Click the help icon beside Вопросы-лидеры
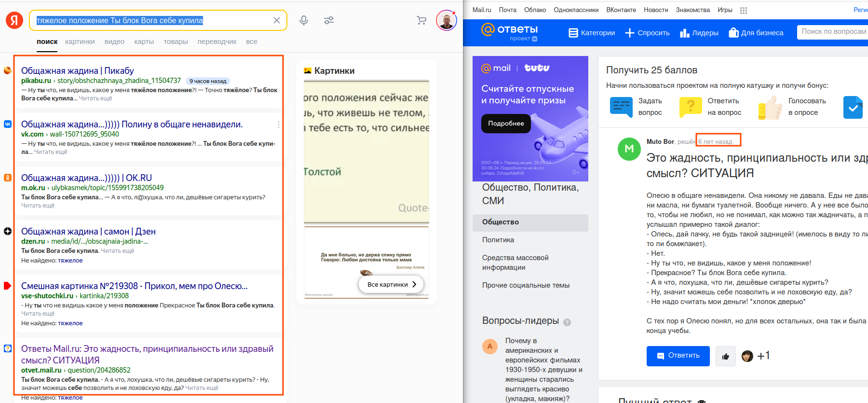Image resolution: width=868 pixels, height=403 pixels. pos(567,322)
